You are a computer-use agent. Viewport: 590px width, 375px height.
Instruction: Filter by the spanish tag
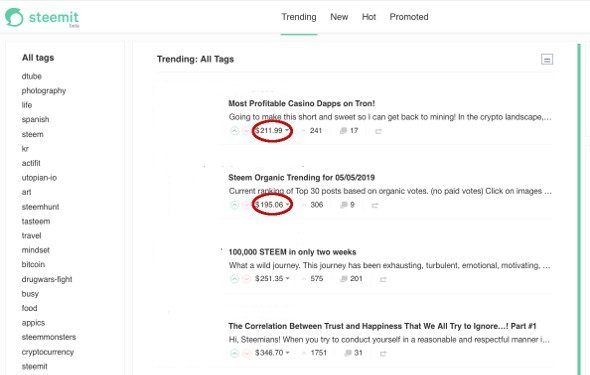click(x=35, y=120)
